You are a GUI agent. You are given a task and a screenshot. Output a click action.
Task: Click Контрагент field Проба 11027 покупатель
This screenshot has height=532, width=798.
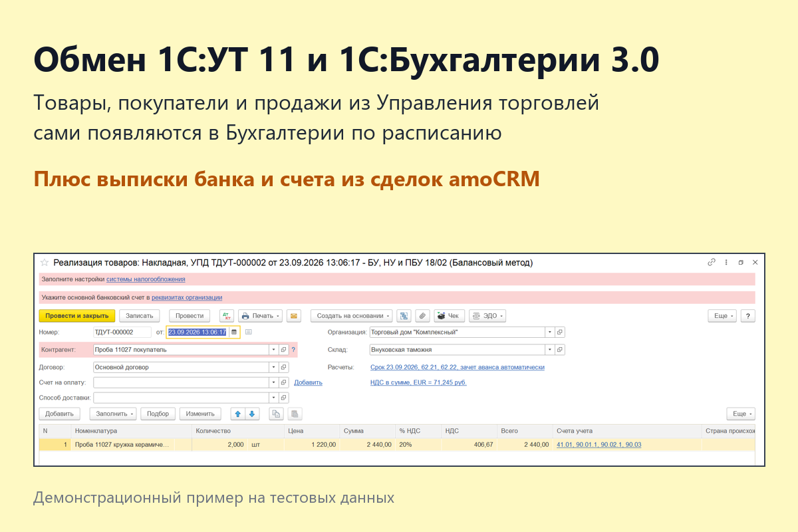(181, 350)
